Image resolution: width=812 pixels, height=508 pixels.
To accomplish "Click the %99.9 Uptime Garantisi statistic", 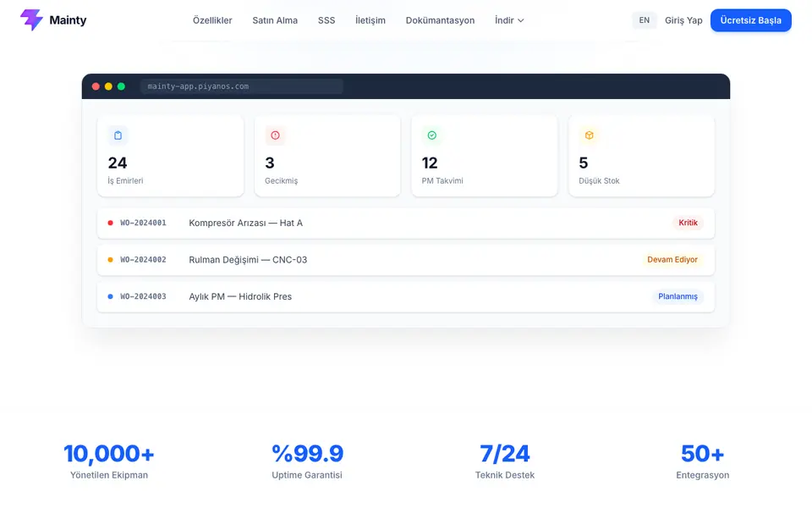I will tap(307, 461).
